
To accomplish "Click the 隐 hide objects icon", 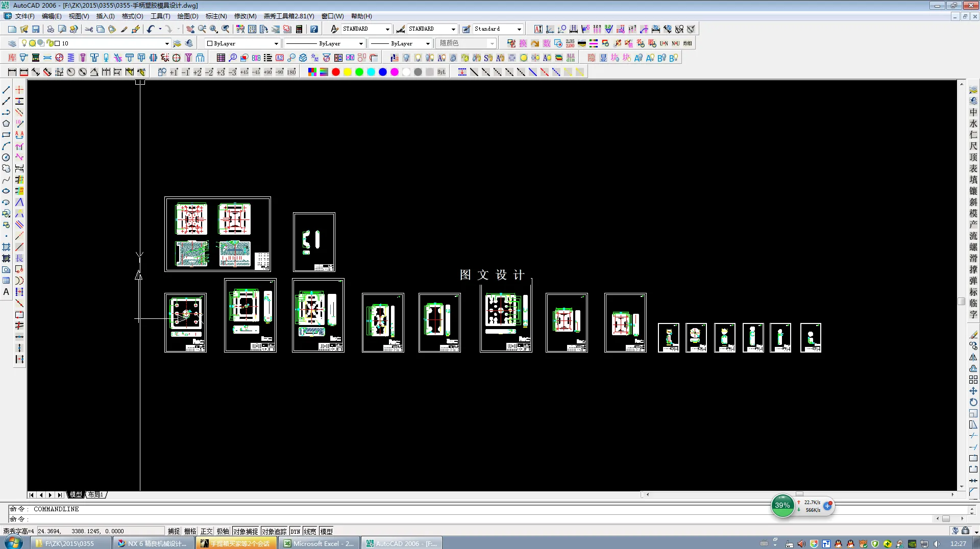I will pyautogui.click(x=592, y=58).
